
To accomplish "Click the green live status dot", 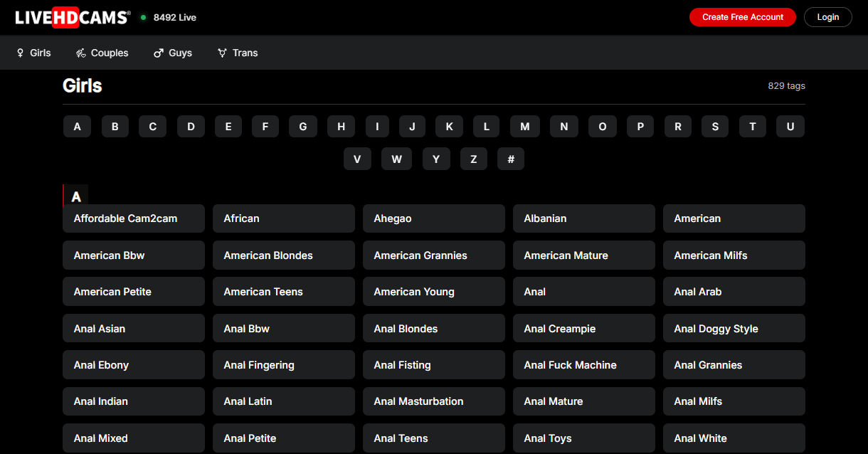I will 143,18.
